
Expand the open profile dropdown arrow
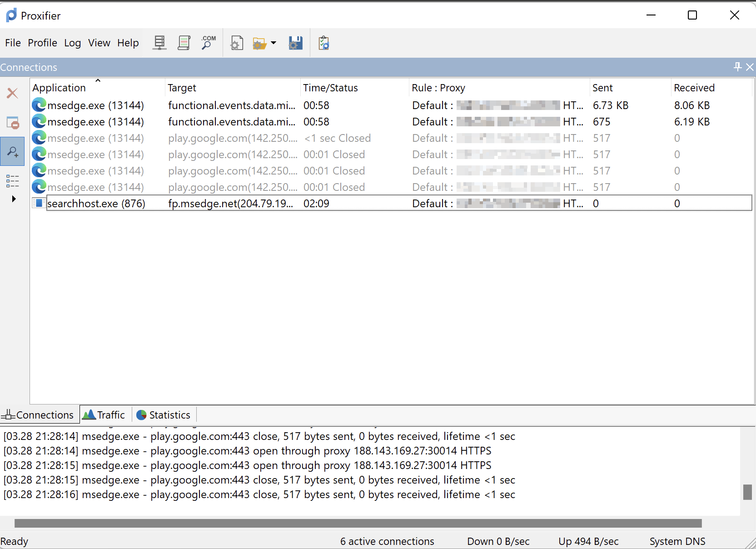point(274,43)
